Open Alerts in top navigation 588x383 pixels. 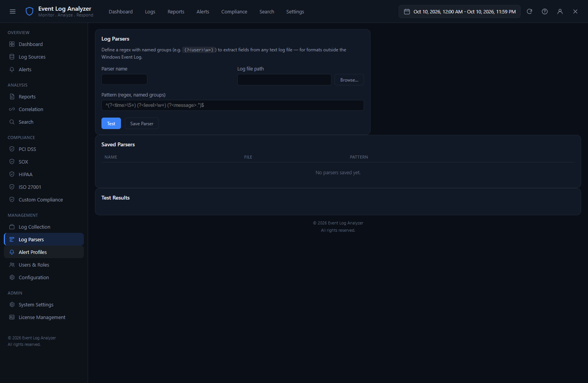click(x=203, y=11)
